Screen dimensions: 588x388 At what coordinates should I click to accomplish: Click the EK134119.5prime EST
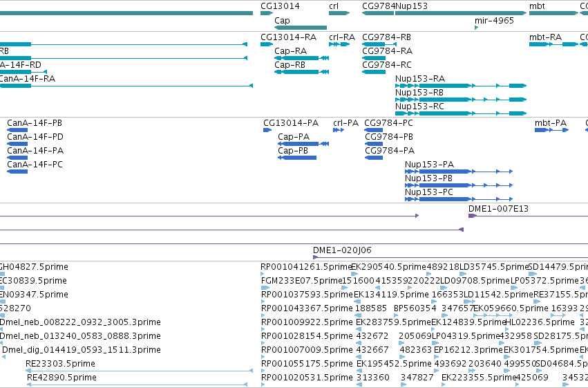pos(357,302)
